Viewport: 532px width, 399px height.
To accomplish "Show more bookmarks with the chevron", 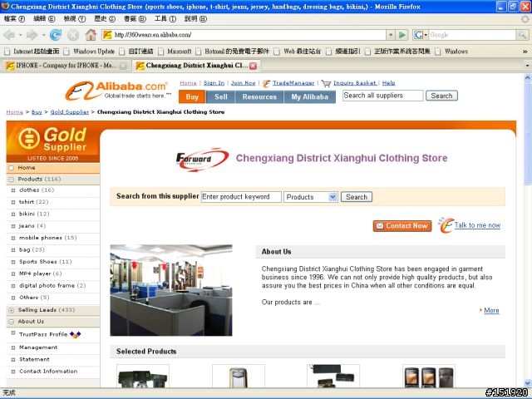I will [525, 52].
